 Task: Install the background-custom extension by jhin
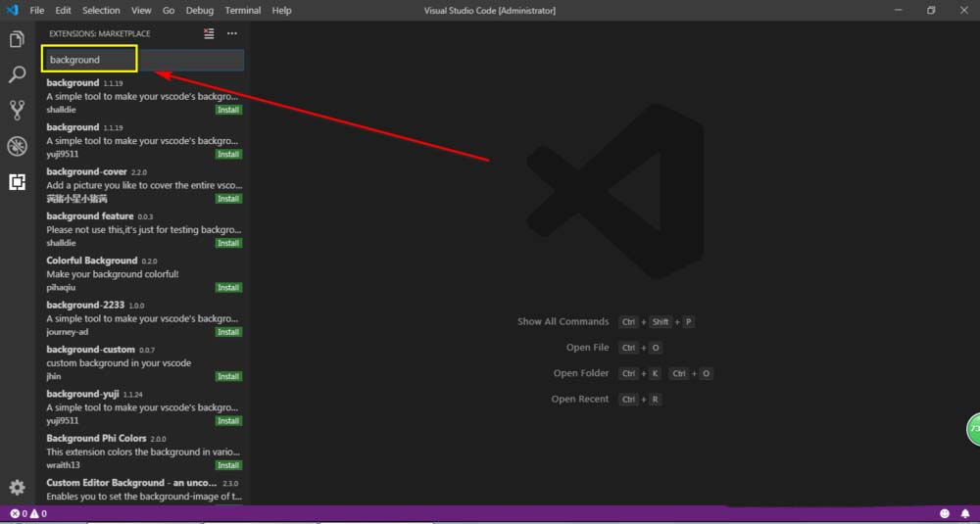[228, 376]
